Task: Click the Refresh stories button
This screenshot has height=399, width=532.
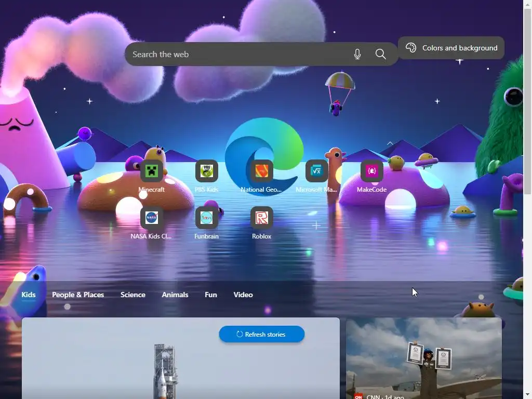Action: point(262,334)
